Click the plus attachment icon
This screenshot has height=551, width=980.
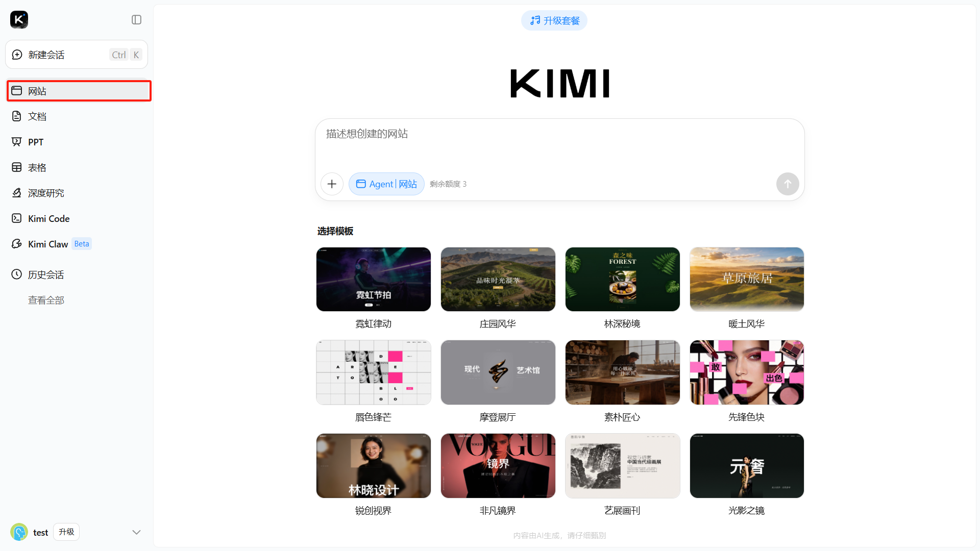point(332,184)
